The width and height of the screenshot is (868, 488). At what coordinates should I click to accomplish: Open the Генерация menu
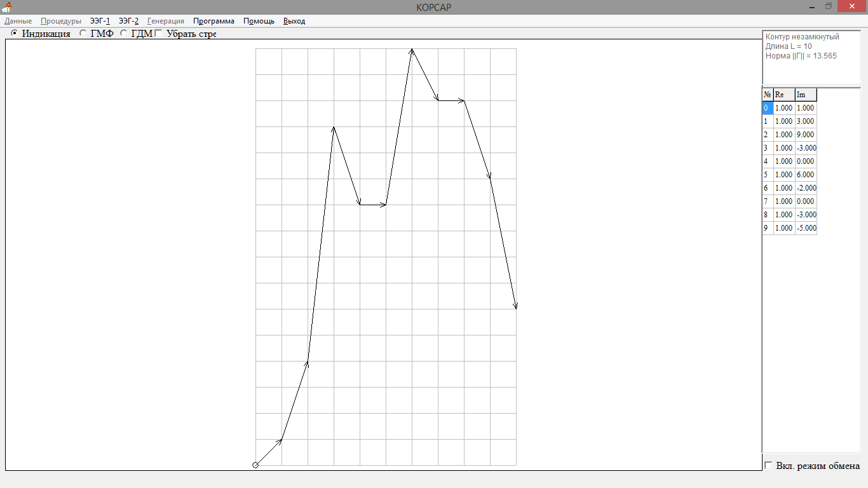[x=166, y=21]
